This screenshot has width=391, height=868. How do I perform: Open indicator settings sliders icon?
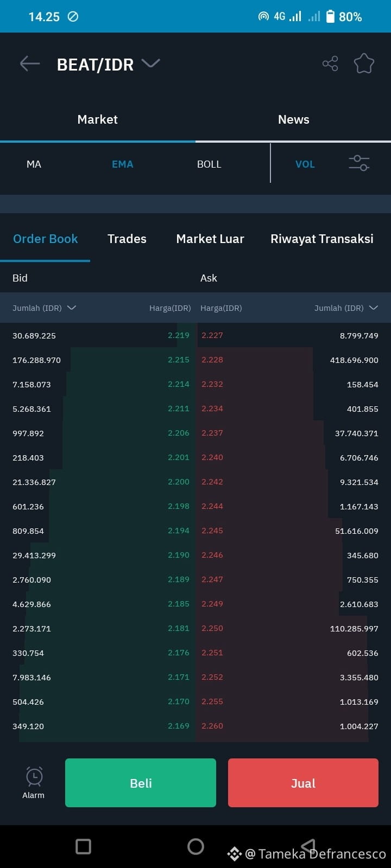click(359, 163)
